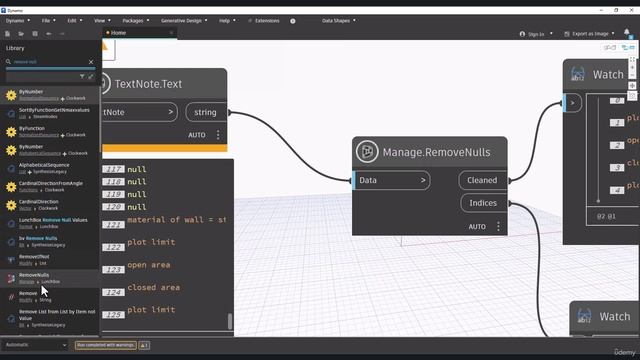The height and width of the screenshot is (360, 640).
Task: Click the info circle icon in menu bar
Action: pos(293,21)
